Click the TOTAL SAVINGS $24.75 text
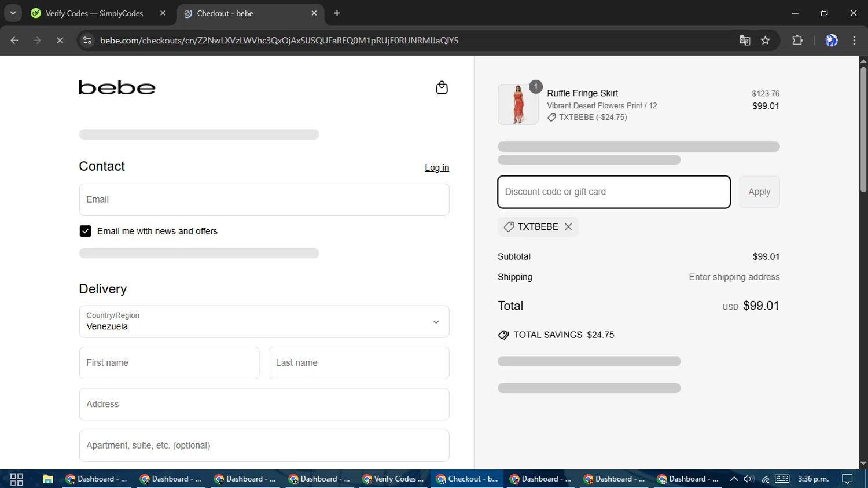 click(564, 335)
